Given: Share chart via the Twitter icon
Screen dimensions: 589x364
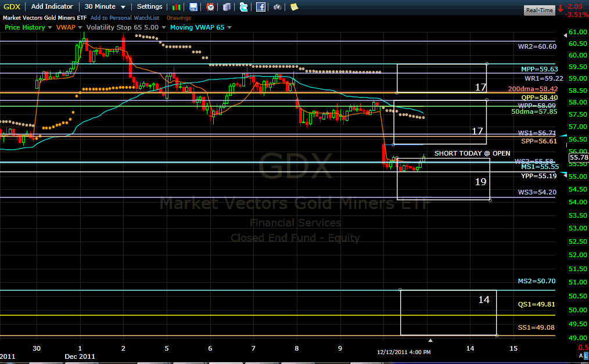Looking at the screenshot, I should coord(243,7).
